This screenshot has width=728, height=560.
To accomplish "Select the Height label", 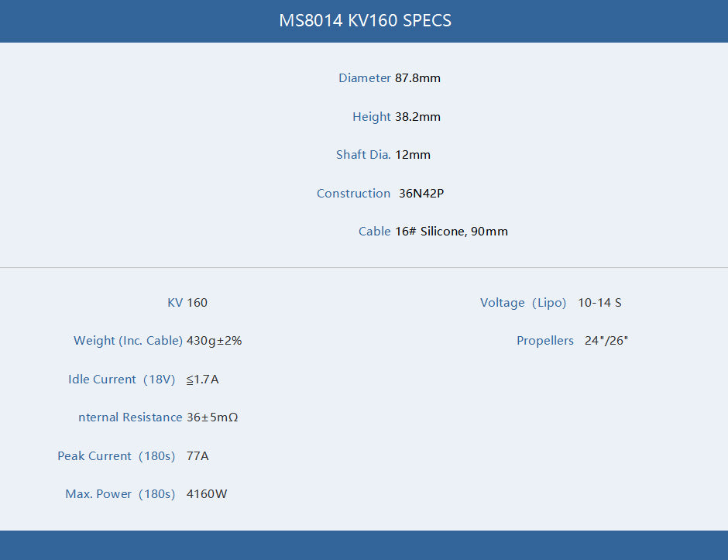I will coord(371,117).
